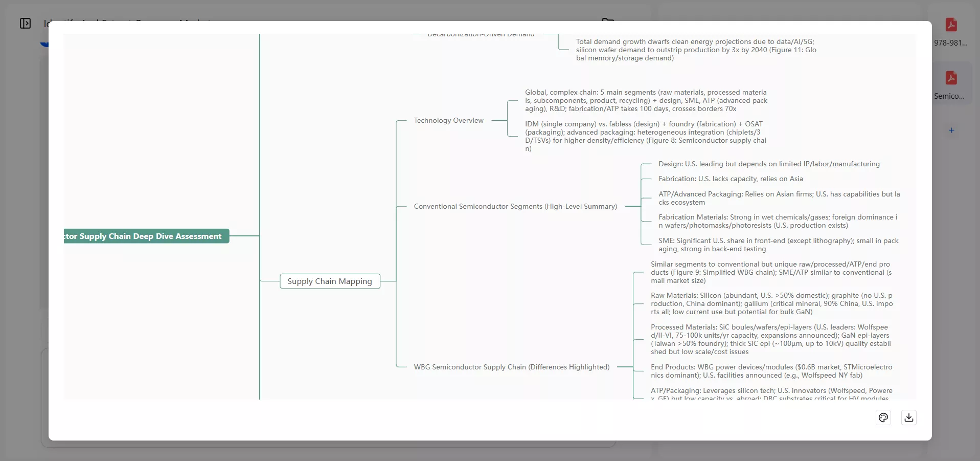Image resolution: width=980 pixels, height=461 pixels.
Task: Click the folder icon in the title bar
Action: pyautogui.click(x=608, y=21)
